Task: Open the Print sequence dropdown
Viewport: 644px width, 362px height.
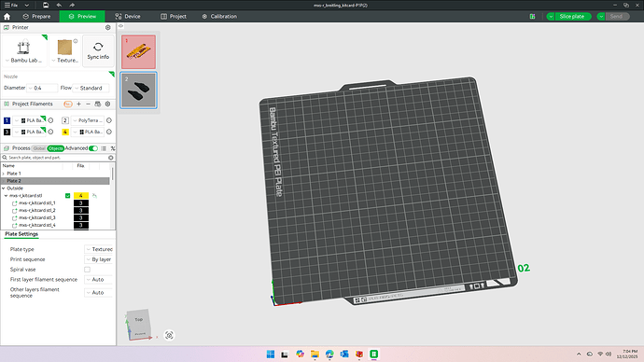Action: point(99,259)
